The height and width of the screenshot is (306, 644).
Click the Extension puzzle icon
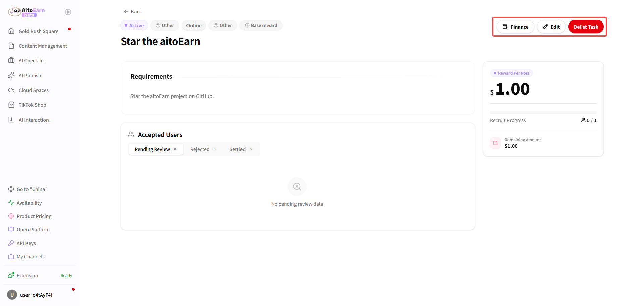pyautogui.click(x=11, y=275)
